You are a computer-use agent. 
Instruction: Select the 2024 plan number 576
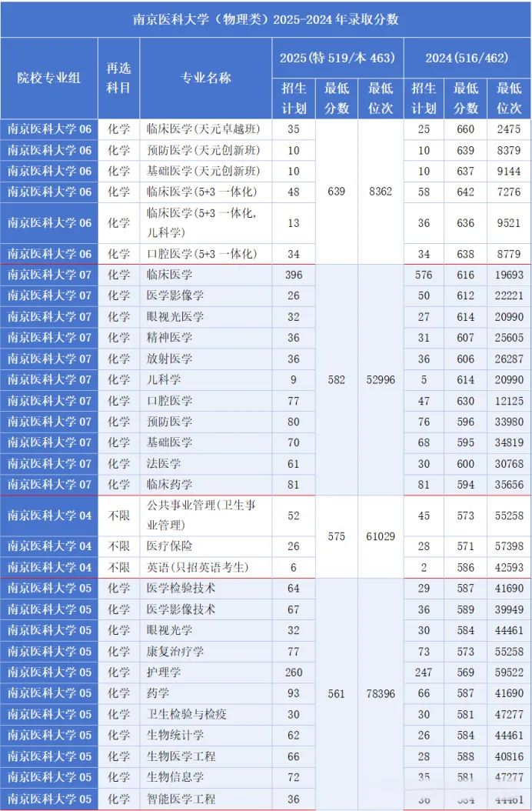[424, 275]
